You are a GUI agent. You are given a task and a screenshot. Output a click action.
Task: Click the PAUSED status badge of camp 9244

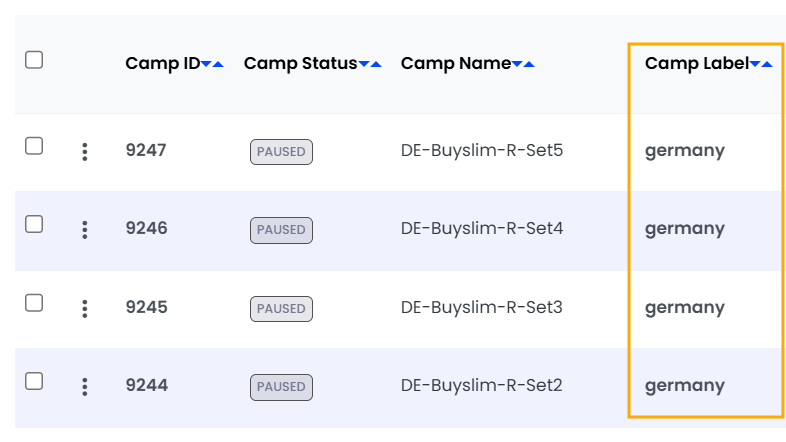(281, 387)
